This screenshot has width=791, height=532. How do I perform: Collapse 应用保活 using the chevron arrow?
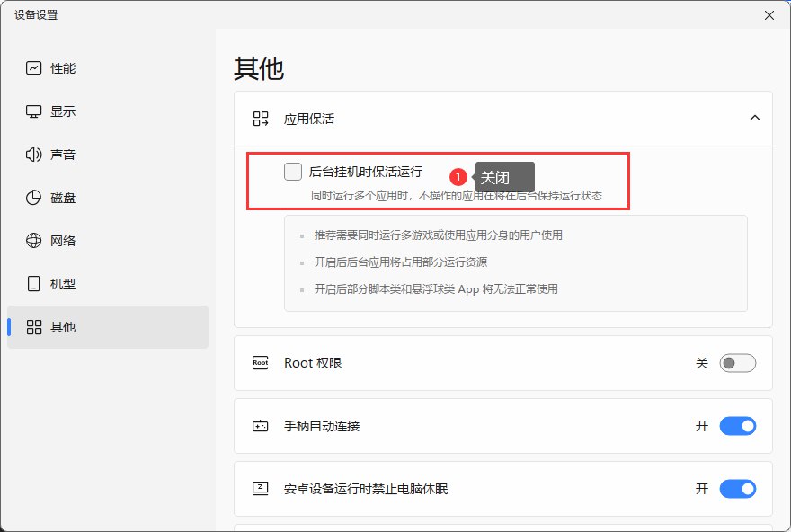(755, 119)
